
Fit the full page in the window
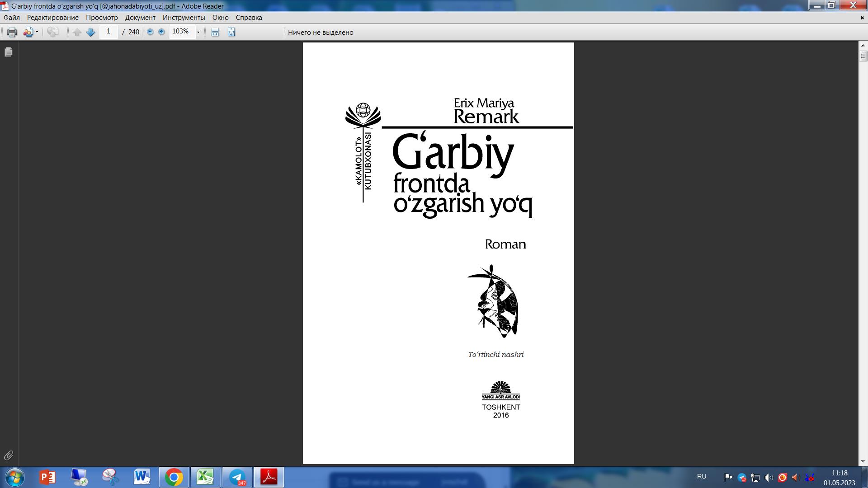[x=231, y=32]
